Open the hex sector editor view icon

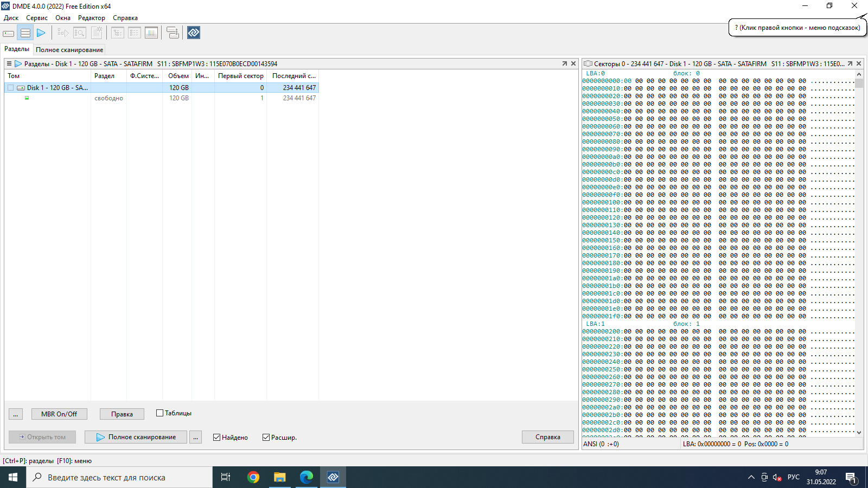pos(151,33)
